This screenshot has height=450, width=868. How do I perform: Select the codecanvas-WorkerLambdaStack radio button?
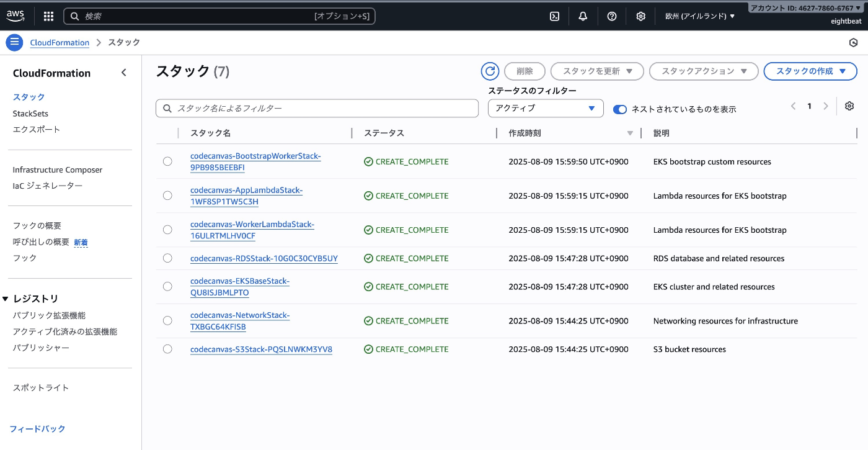167,230
